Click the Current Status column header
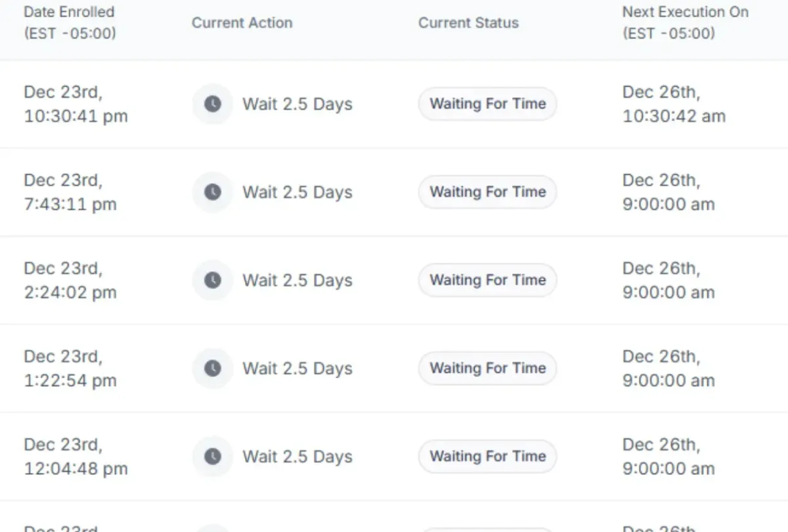 (468, 22)
